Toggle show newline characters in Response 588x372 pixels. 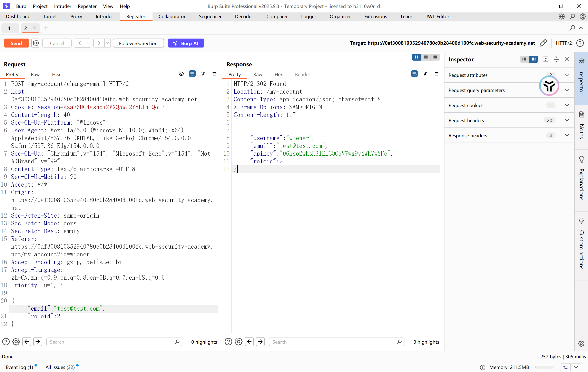[425, 74]
